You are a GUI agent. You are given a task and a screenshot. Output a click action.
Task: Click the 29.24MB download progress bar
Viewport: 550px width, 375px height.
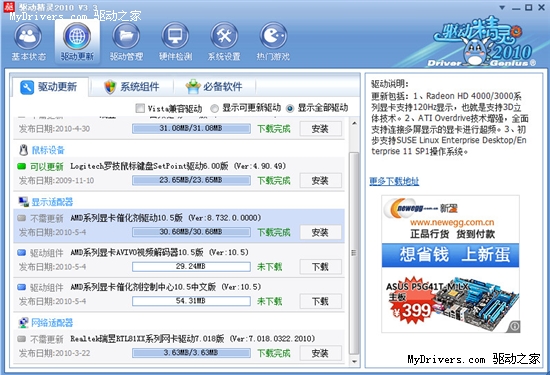click(x=191, y=267)
